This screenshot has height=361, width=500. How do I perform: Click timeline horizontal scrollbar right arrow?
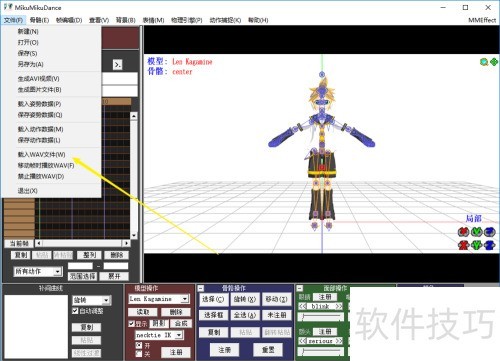coord(126,243)
